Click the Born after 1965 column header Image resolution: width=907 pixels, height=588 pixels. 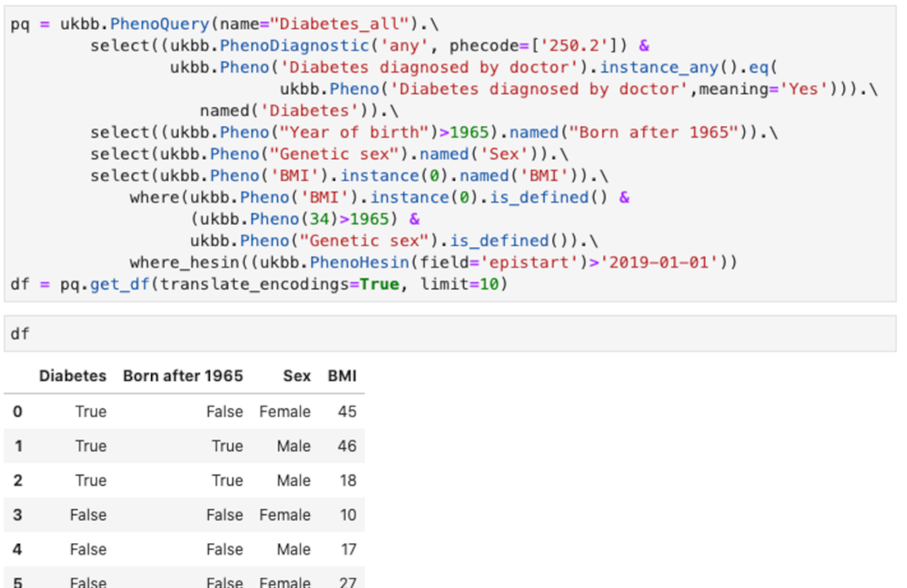(x=183, y=376)
